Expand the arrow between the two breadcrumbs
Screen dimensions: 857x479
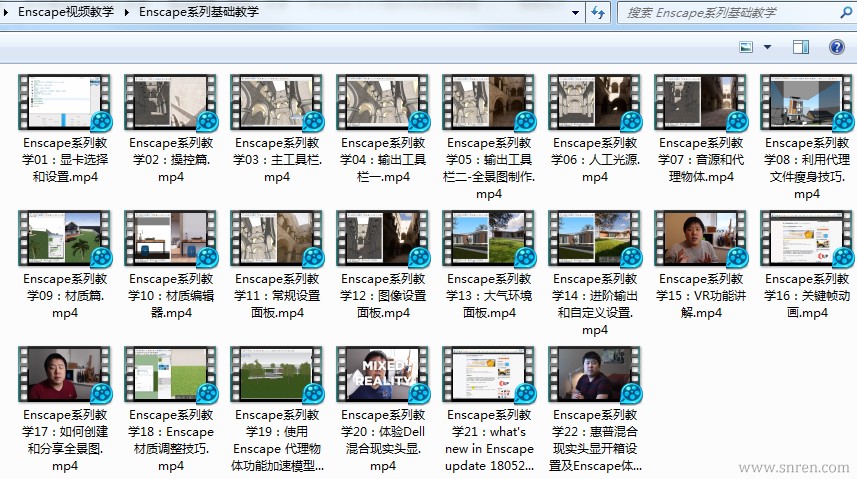tap(127, 12)
